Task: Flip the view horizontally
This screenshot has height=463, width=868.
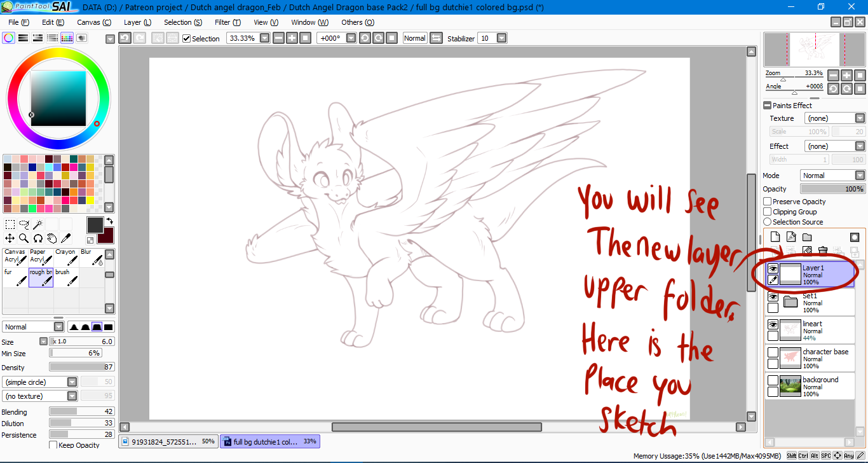Action: (x=436, y=38)
